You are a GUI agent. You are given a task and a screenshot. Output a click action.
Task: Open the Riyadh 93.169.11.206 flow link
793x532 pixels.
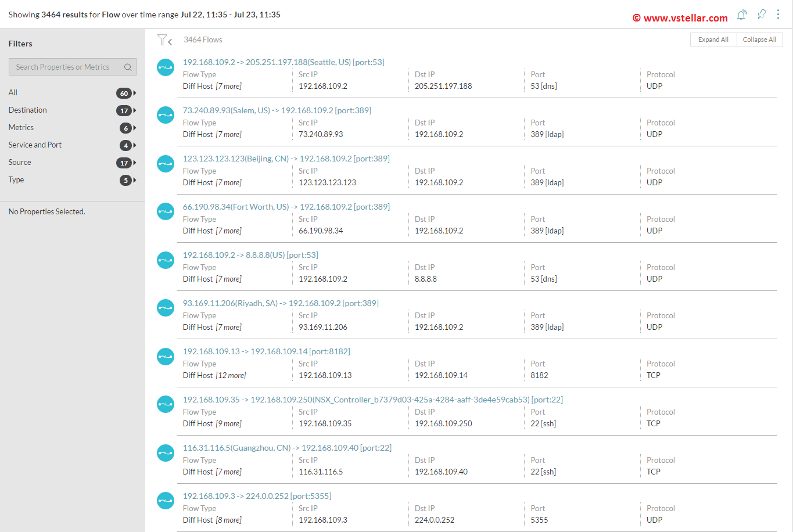(280, 303)
